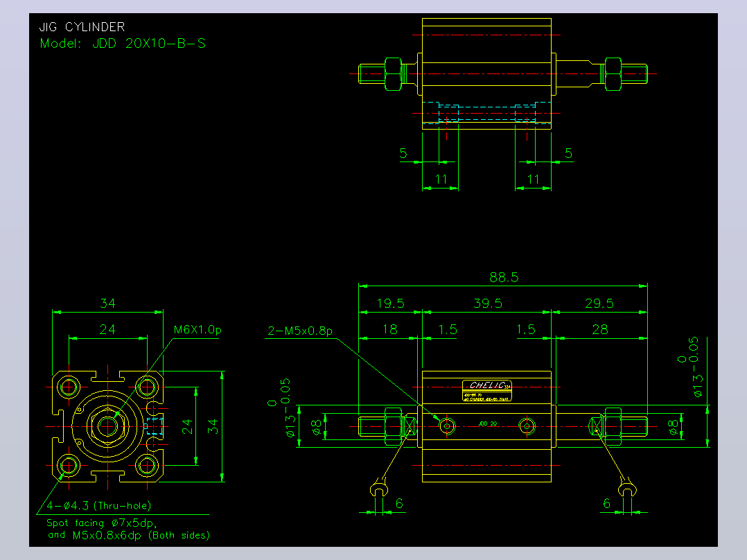Click the 1.5 dimension next to 18
The image size is (747, 560).
[448, 329]
